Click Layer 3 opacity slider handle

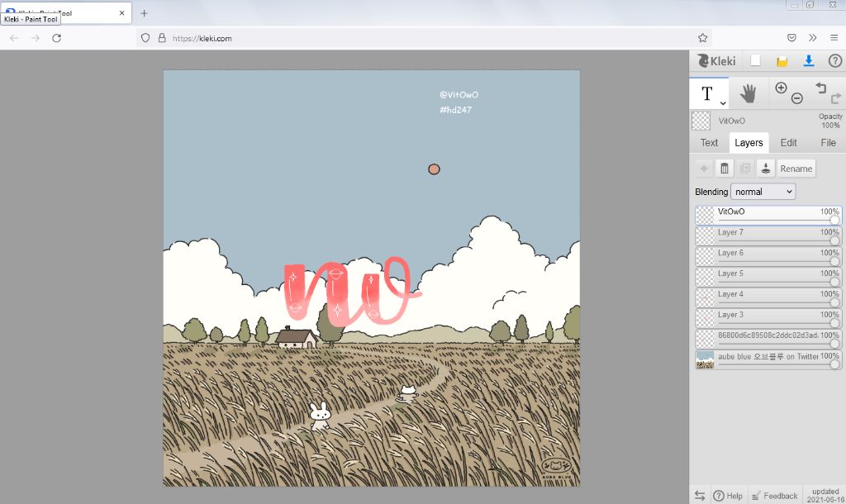(834, 323)
